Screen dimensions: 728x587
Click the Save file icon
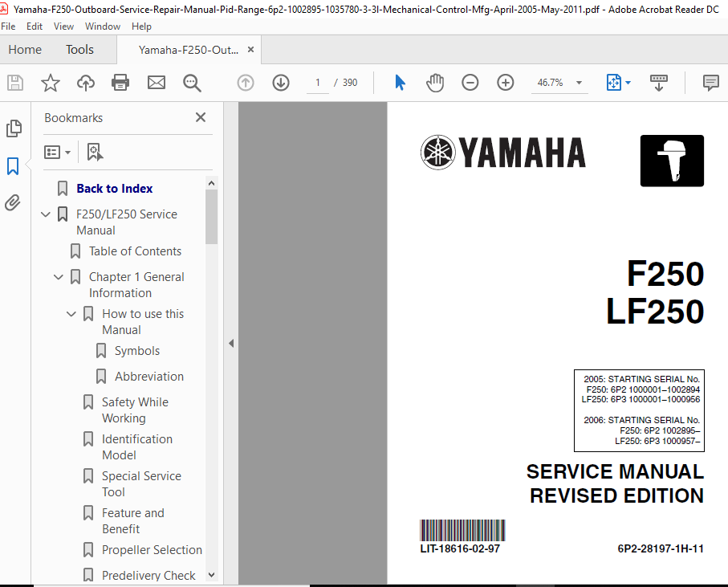pos(15,84)
